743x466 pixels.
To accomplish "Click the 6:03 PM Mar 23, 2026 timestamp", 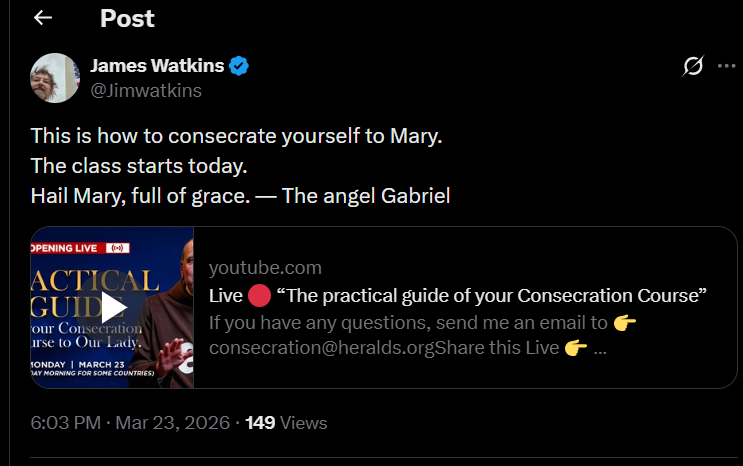I will 128,423.
